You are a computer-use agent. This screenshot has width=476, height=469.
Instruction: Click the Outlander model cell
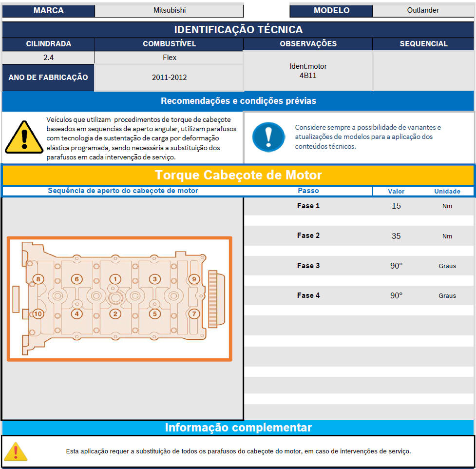pos(422,10)
